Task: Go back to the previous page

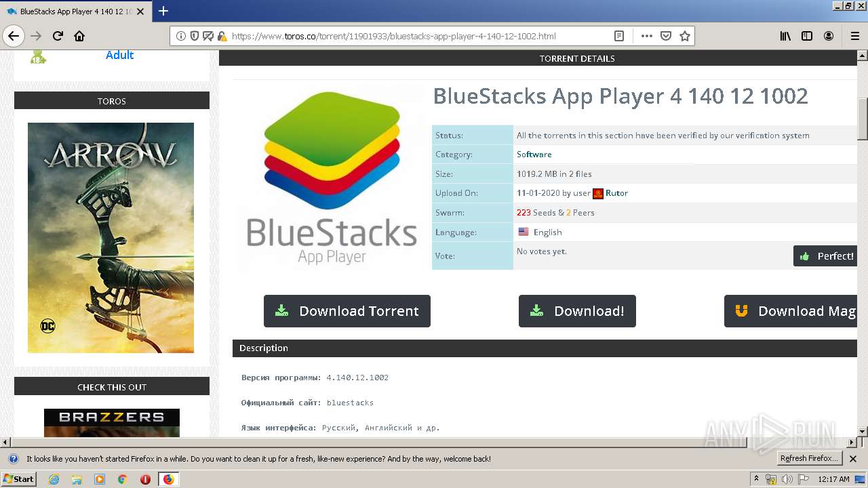Action: coord(14,36)
